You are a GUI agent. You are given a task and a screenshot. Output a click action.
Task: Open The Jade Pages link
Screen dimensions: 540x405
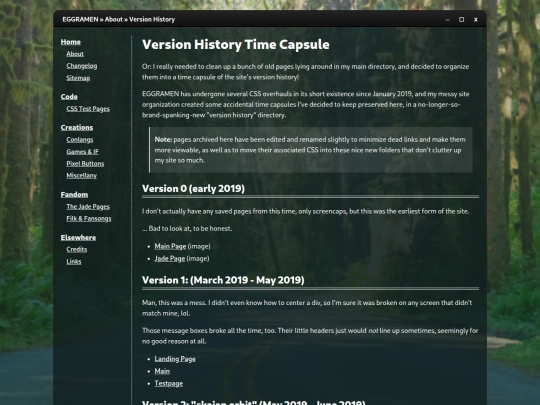pos(88,207)
